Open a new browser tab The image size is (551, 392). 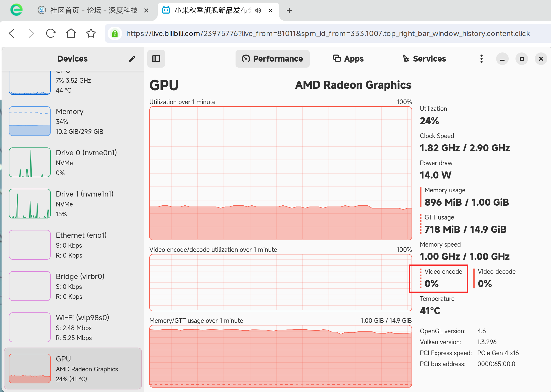[x=289, y=10]
